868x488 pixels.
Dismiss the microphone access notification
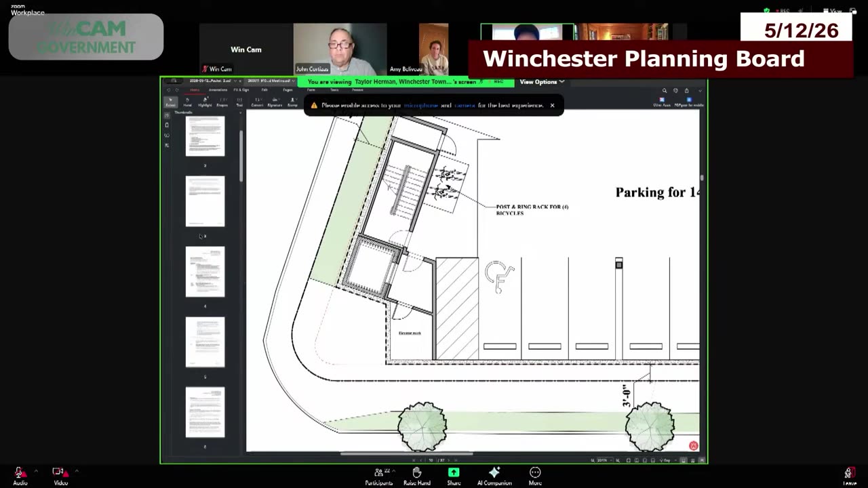(552, 106)
